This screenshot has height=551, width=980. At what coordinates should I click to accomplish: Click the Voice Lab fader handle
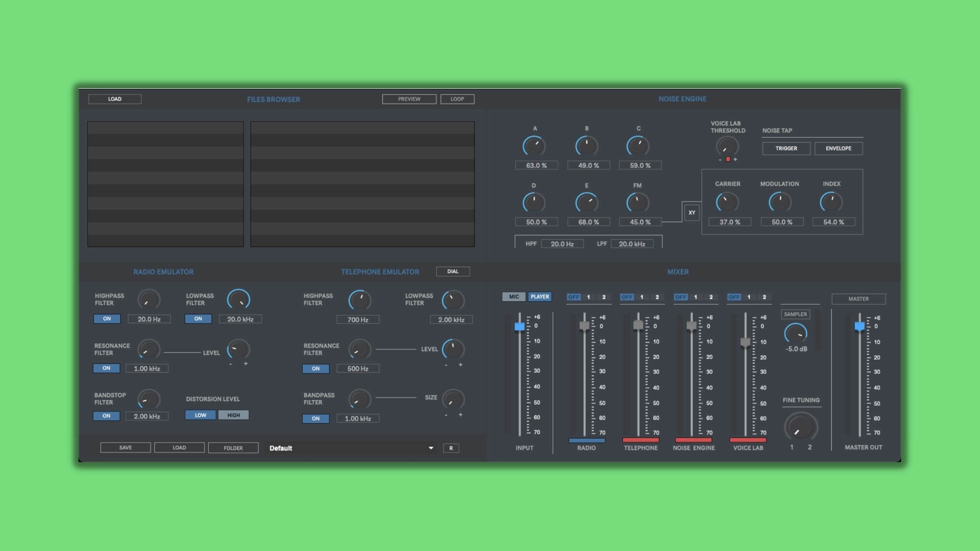[745, 342]
